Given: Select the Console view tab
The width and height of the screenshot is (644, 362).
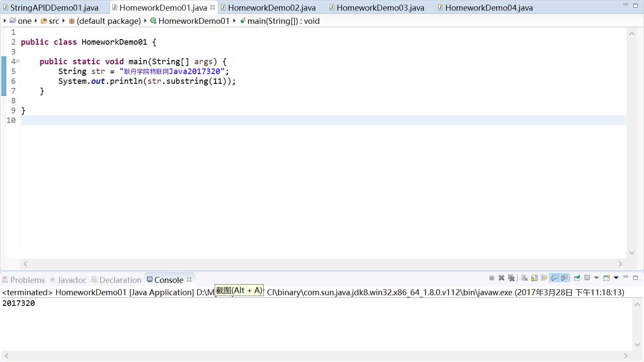Looking at the screenshot, I should [x=169, y=280].
